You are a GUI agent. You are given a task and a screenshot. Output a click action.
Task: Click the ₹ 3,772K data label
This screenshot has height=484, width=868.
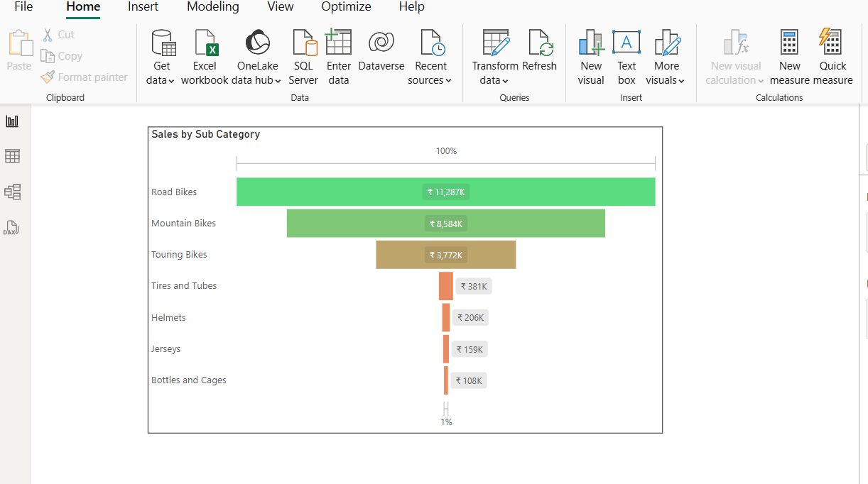446,255
